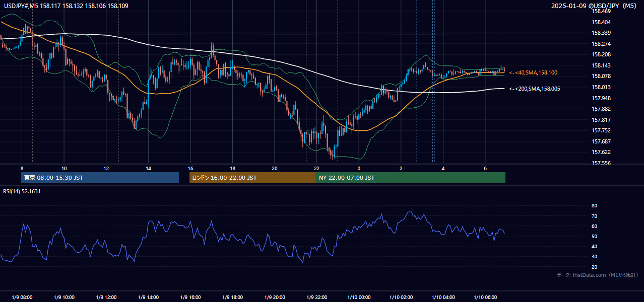
Task: Click price level 158.339 on the axis
Action: pyautogui.click(x=601, y=33)
